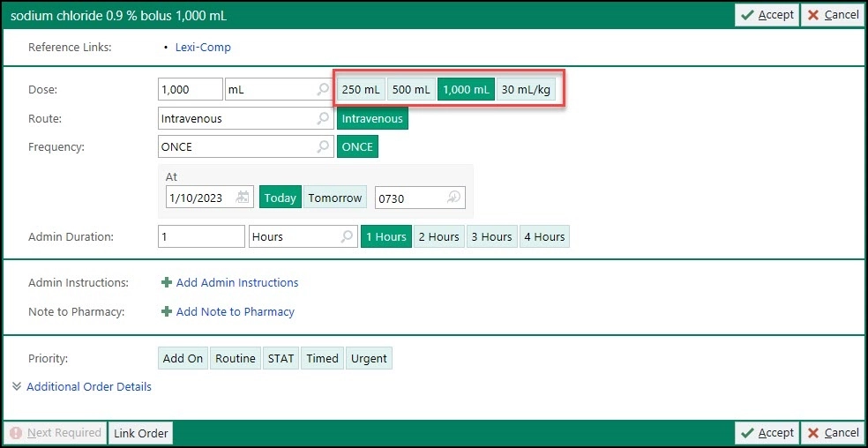Click the search icon in the Route field
Screen dimensions: 868x448
pos(323,119)
